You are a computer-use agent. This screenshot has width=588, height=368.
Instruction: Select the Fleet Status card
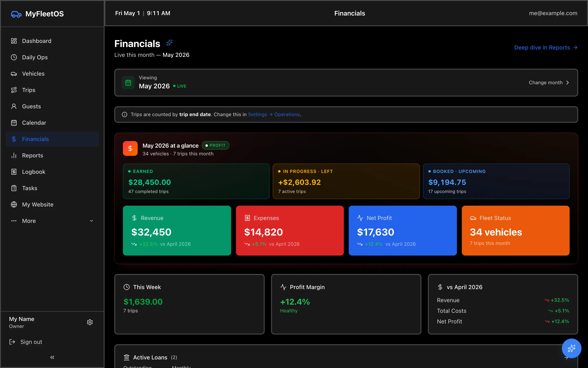pyautogui.click(x=515, y=230)
